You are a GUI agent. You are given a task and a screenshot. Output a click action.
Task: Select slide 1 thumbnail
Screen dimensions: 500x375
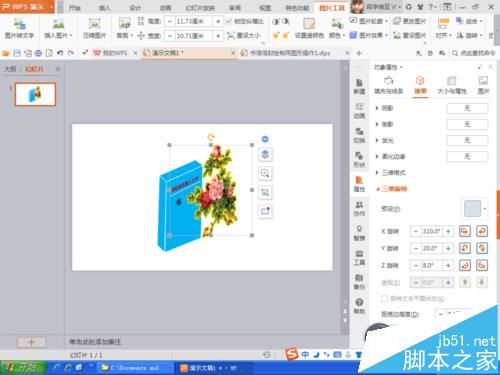point(35,94)
